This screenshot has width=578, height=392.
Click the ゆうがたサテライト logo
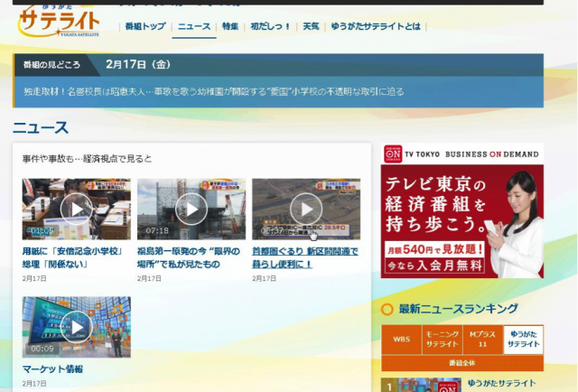59,21
